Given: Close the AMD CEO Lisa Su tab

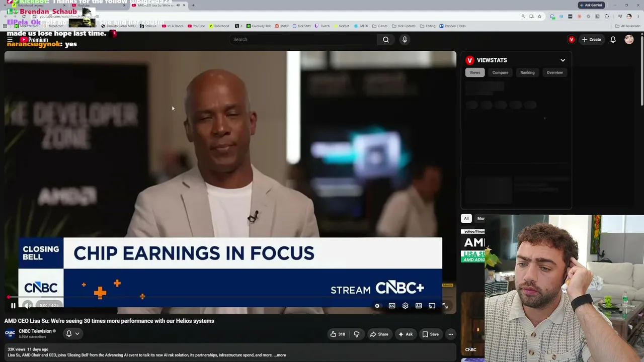Looking at the screenshot, I should pyautogui.click(x=184, y=5).
